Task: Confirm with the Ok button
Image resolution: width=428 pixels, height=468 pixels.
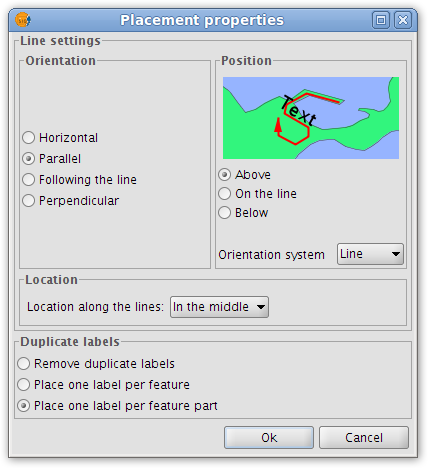Action: (x=269, y=437)
